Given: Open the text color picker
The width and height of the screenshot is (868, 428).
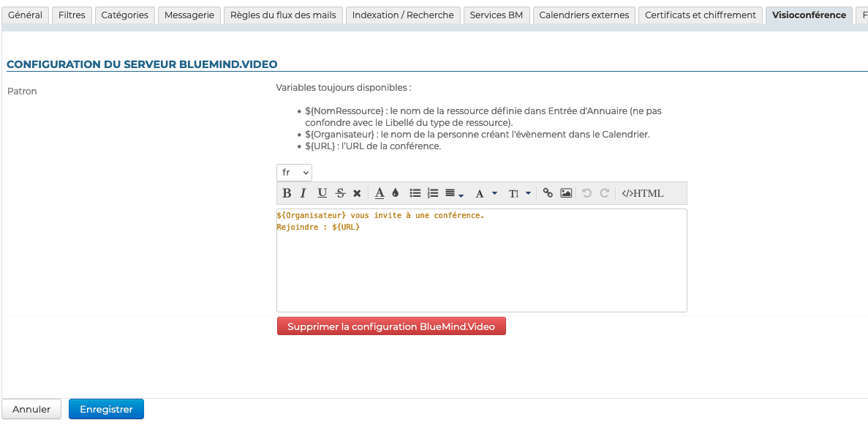Looking at the screenshot, I should (380, 193).
